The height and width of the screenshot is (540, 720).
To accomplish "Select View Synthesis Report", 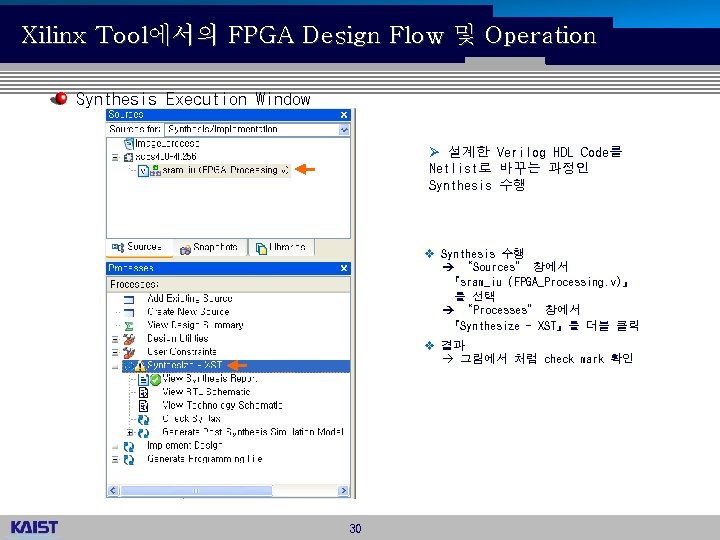I will (x=209, y=379).
